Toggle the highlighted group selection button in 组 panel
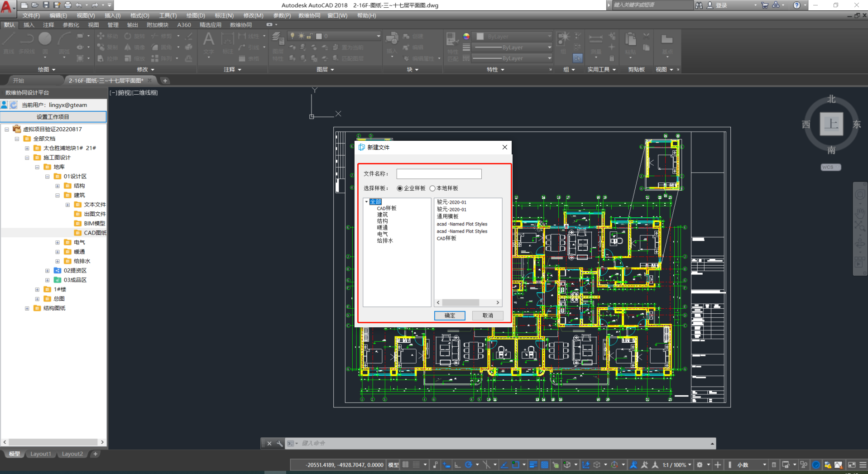The width and height of the screenshot is (868, 474). [578, 58]
